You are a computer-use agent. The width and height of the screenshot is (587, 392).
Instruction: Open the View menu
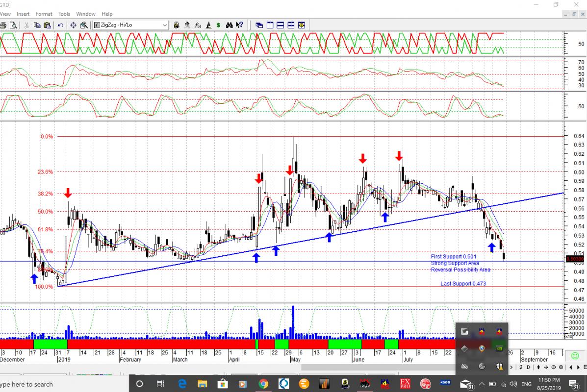click(5, 14)
